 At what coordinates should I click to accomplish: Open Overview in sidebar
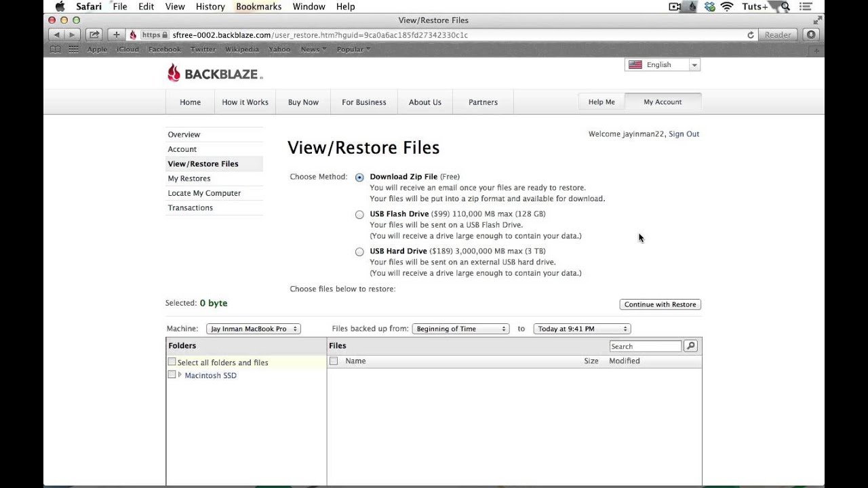(x=184, y=134)
